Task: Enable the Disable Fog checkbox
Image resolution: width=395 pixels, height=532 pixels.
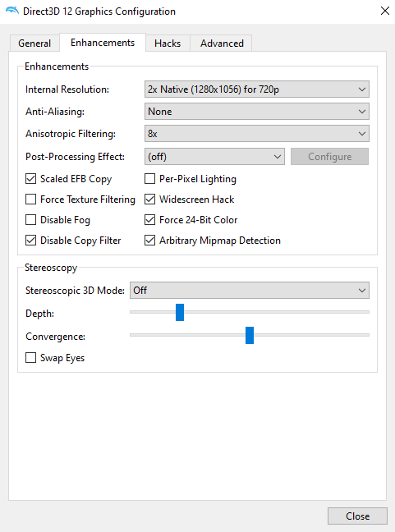Action: click(x=31, y=220)
